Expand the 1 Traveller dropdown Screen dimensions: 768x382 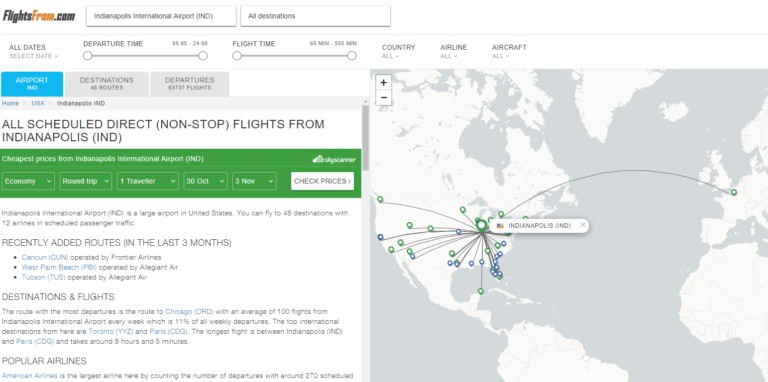point(148,181)
